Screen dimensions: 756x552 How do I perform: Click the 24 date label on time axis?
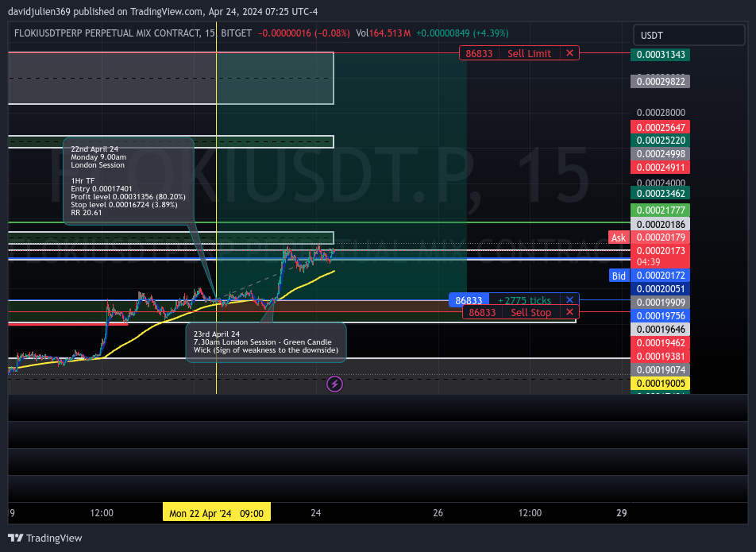pyautogui.click(x=316, y=513)
